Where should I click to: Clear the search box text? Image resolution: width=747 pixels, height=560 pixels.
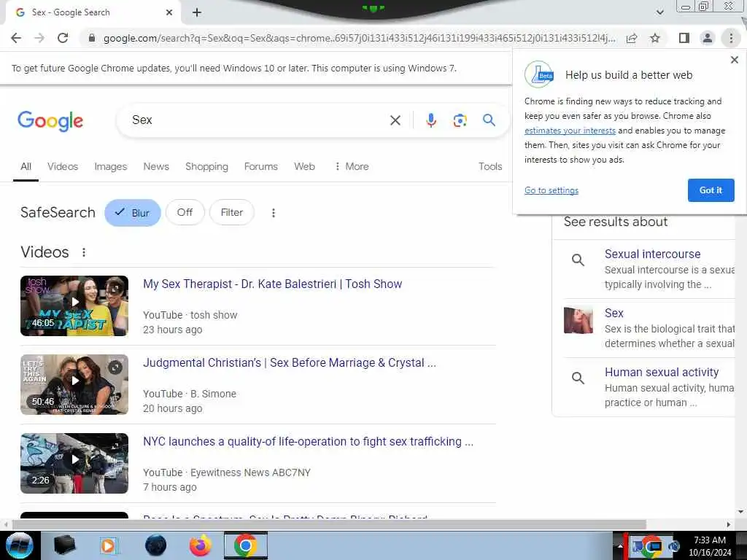[x=395, y=120]
